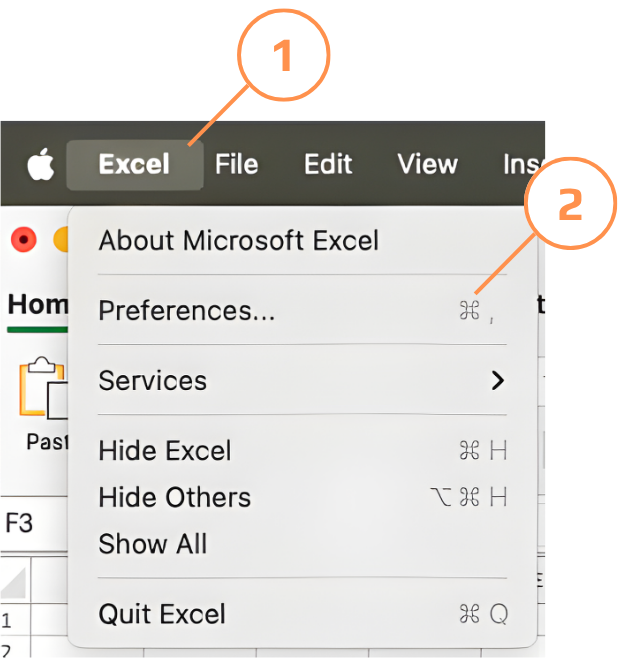
Task: Select Hide Excel menu entry
Action: (165, 451)
